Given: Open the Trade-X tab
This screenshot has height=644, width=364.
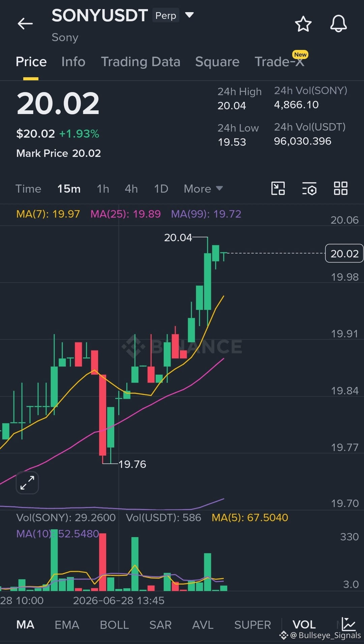Looking at the screenshot, I should tap(279, 62).
